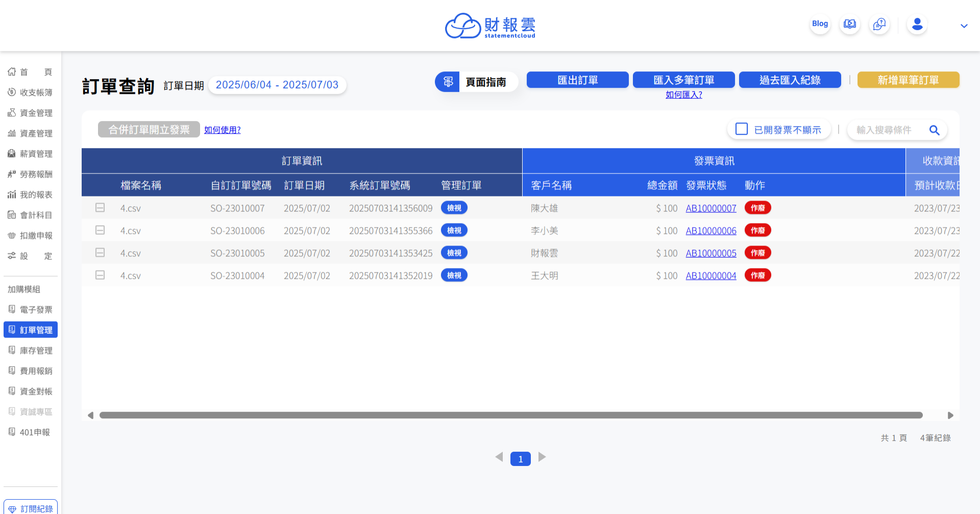Open invoice link AB10000007
This screenshot has height=514, width=980.
tap(710, 208)
